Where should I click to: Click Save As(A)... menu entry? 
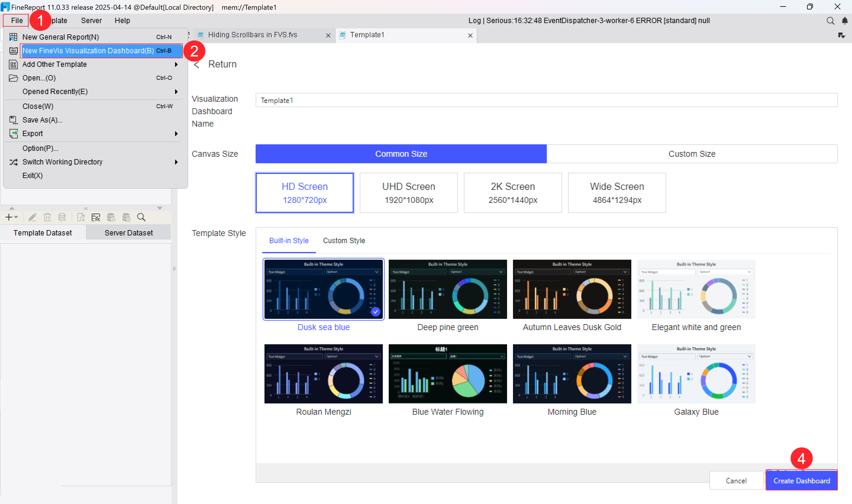(x=94, y=120)
